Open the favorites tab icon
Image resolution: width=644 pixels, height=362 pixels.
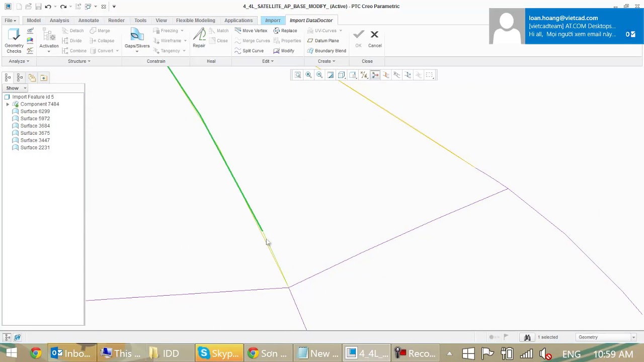[44, 77]
